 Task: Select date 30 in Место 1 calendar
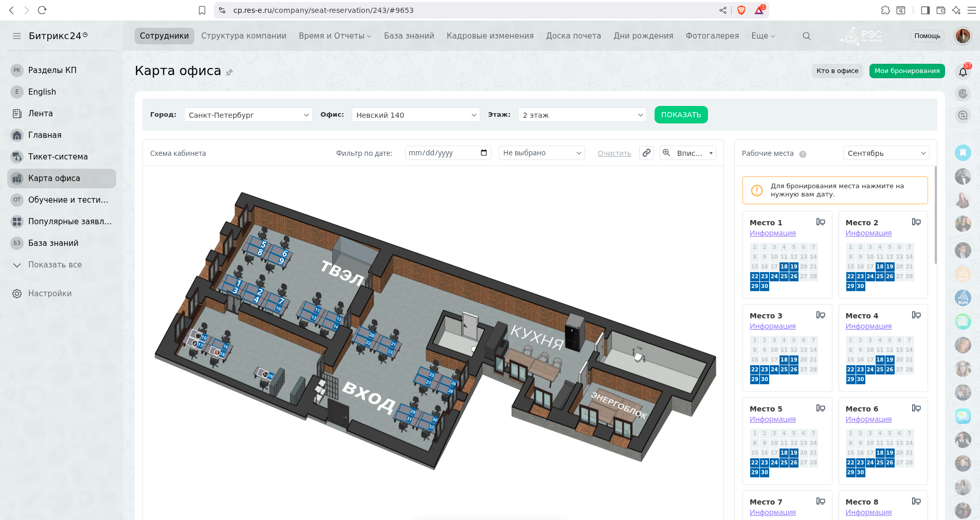(x=764, y=286)
